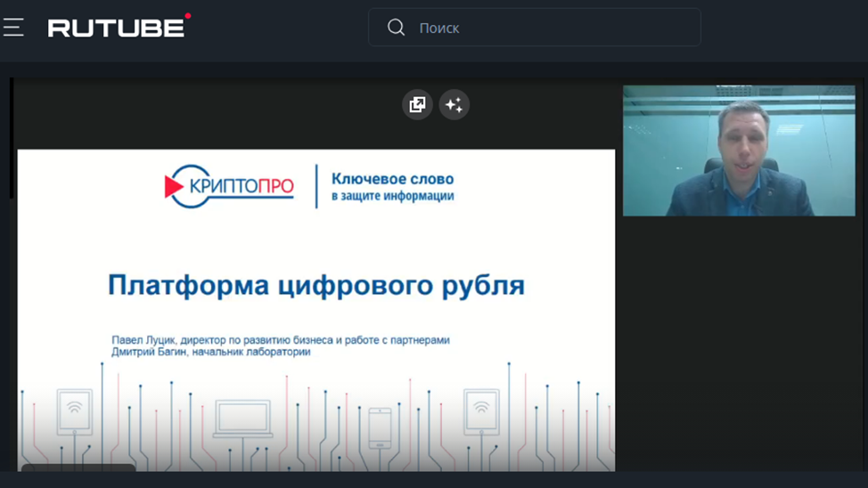This screenshot has height=488, width=868.
Task: Click the gray overlay at slide bottom-left
Action: point(78,468)
